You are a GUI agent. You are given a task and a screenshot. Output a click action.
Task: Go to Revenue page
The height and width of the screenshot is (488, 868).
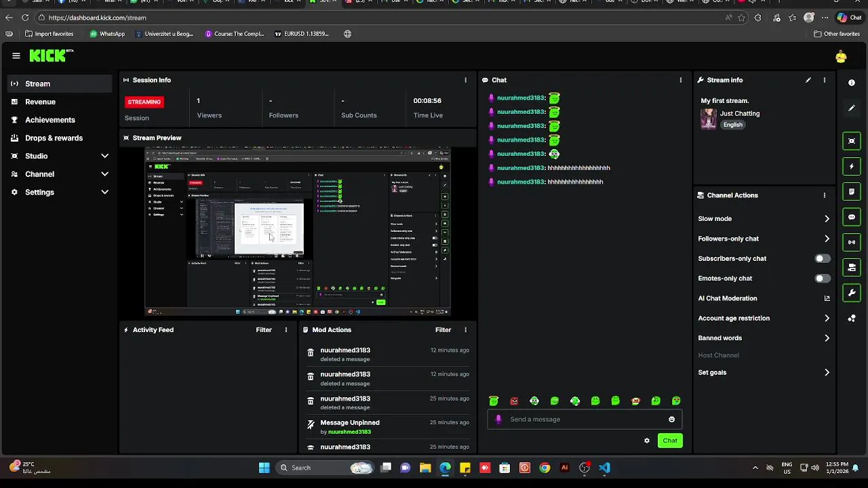60,102
